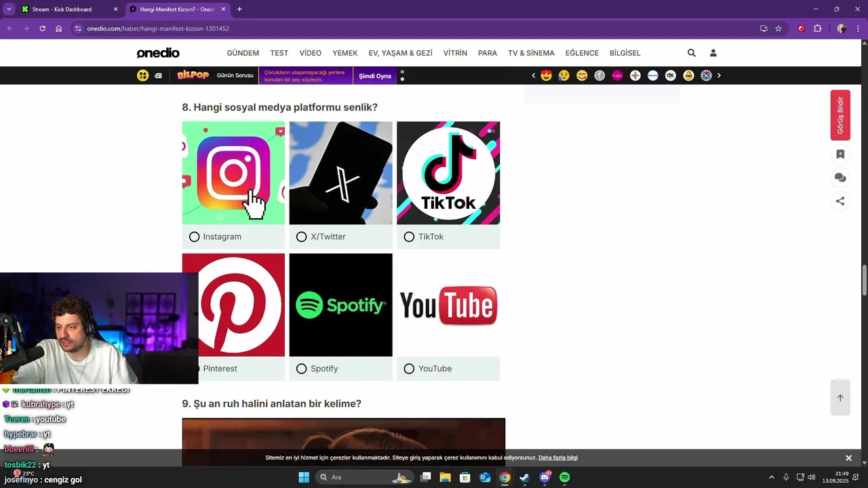The height and width of the screenshot is (488, 868).
Task: Go to the YEMEK section
Action: [x=345, y=53]
